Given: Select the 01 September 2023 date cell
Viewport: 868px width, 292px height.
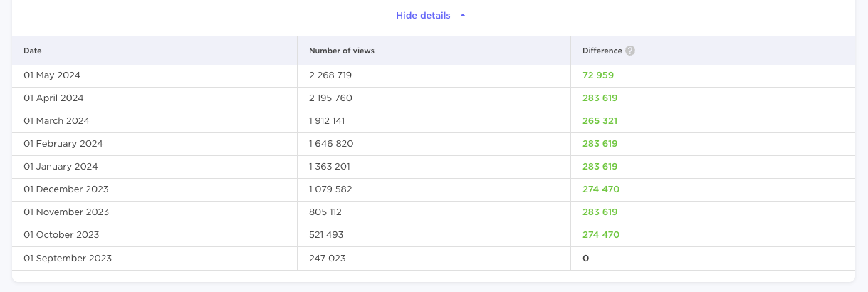Looking at the screenshot, I should coord(68,258).
